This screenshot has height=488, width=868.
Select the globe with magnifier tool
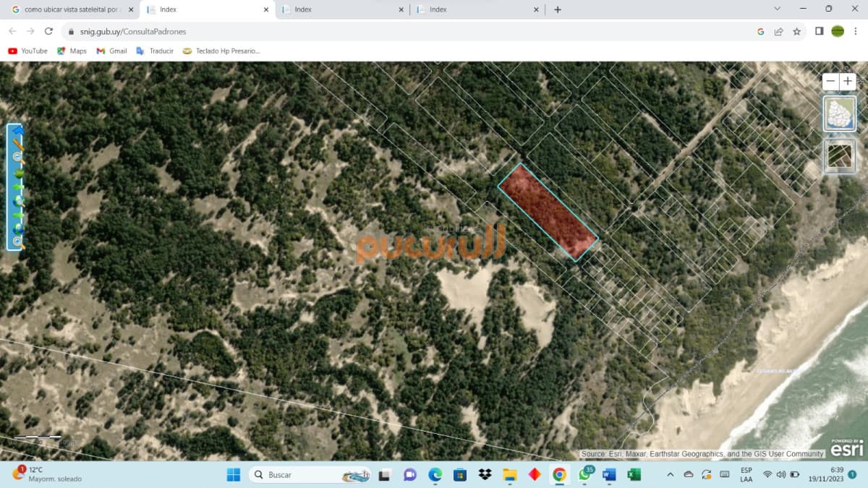pyautogui.click(x=18, y=201)
